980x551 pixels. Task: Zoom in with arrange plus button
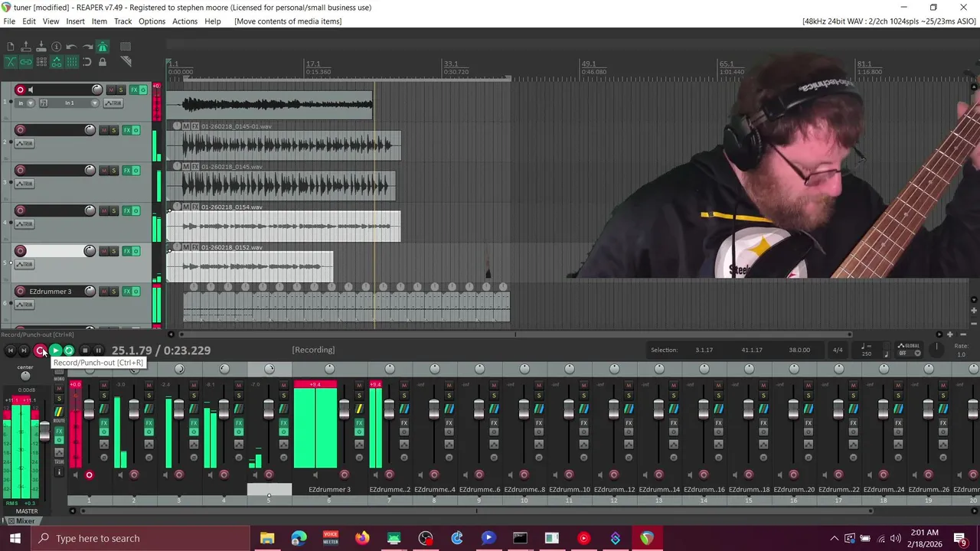(x=950, y=334)
